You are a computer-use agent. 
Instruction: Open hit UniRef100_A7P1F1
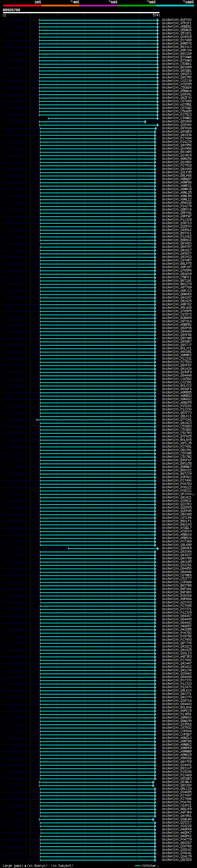(x=176, y=23)
